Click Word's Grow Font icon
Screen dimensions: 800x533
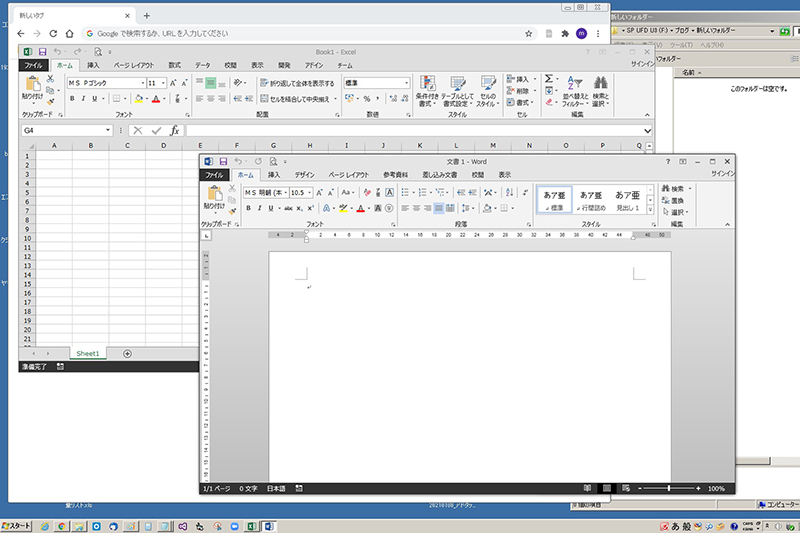(319, 193)
